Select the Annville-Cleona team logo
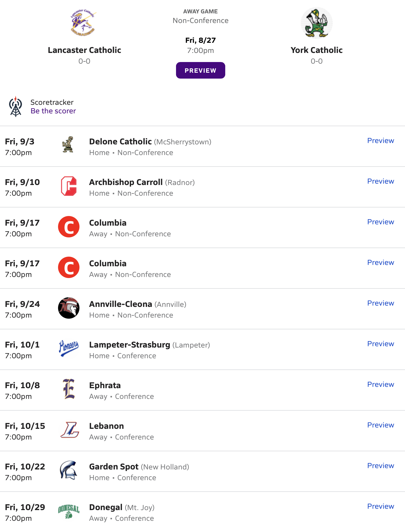This screenshot has width=405, height=532. coord(69,308)
